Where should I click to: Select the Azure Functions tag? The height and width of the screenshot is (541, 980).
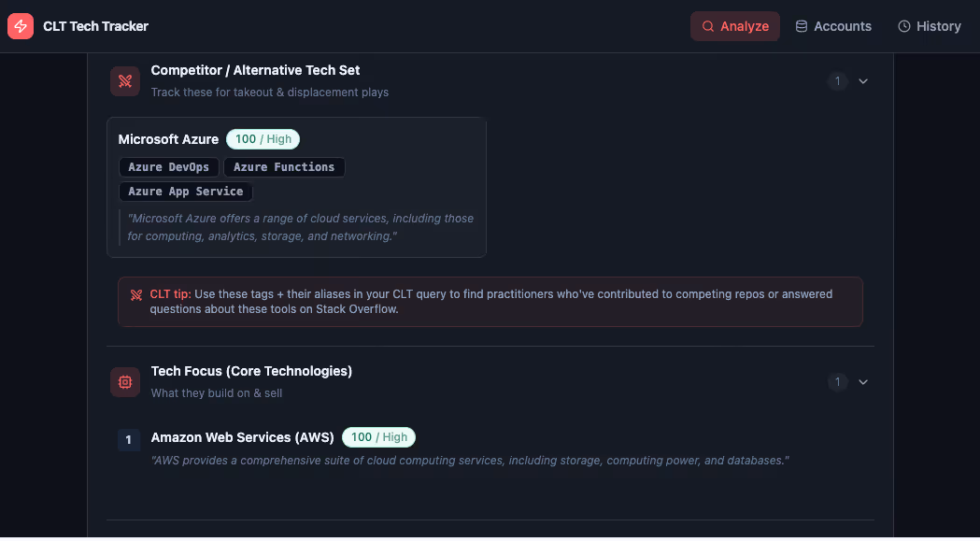click(284, 167)
